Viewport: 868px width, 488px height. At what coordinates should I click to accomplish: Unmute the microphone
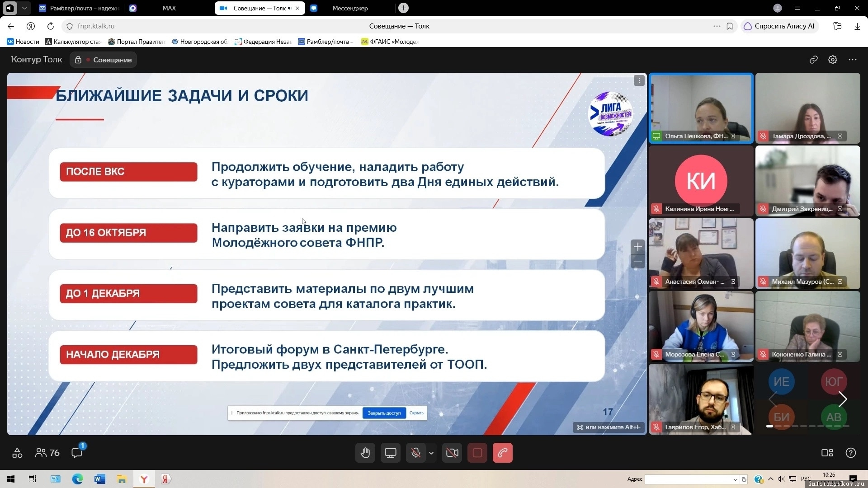tap(416, 453)
